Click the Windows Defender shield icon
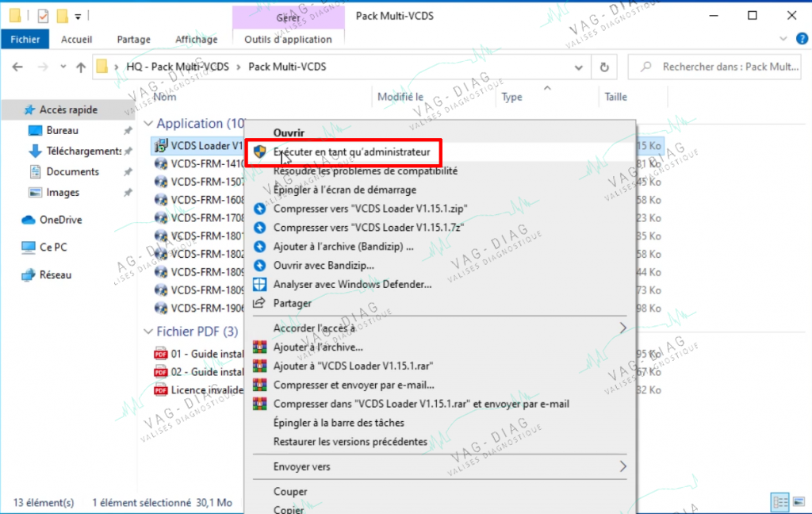The image size is (812, 514). [259, 284]
